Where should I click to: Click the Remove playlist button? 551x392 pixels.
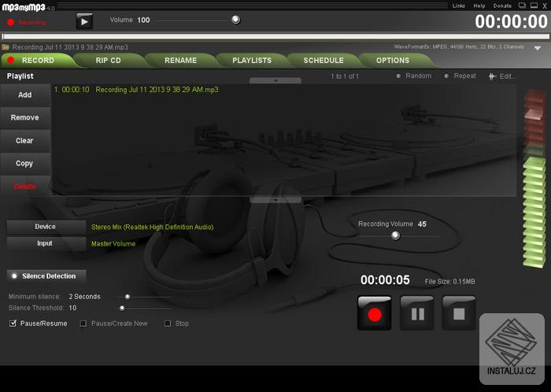coord(25,117)
